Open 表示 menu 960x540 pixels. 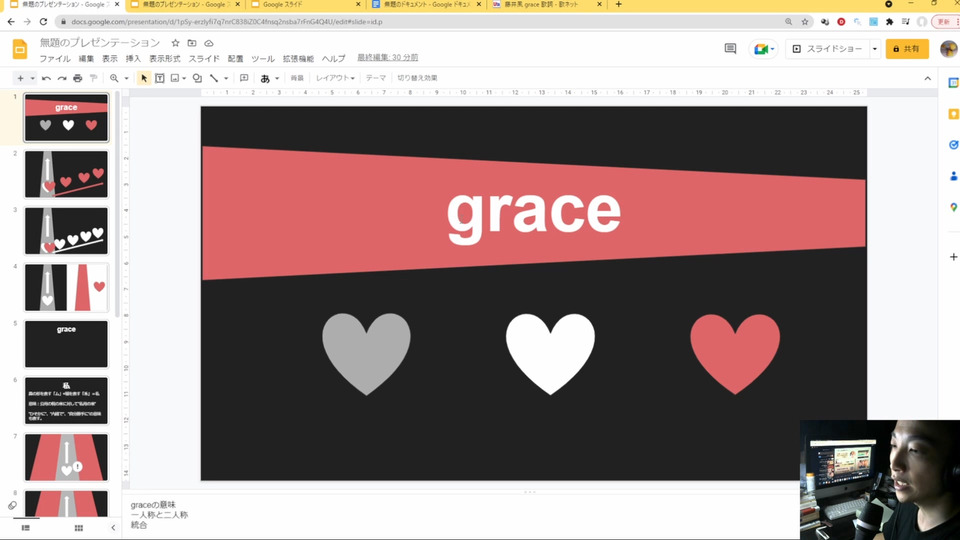[110, 59]
